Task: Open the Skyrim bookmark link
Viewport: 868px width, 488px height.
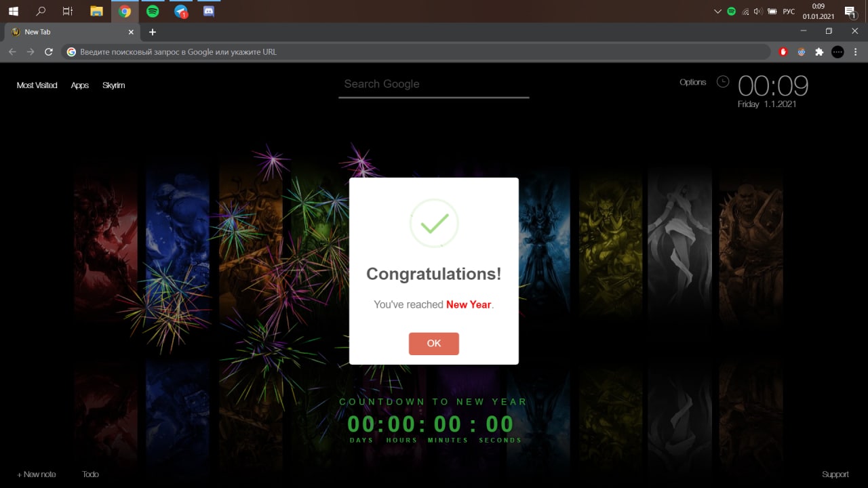Action: tap(113, 85)
